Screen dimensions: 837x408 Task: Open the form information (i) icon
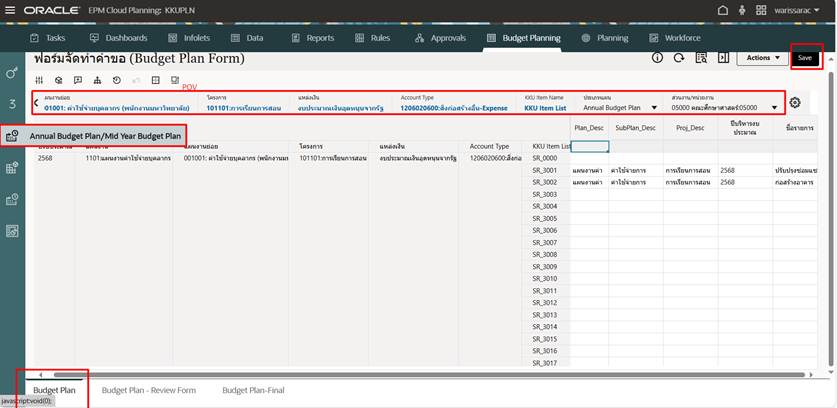[x=658, y=58]
